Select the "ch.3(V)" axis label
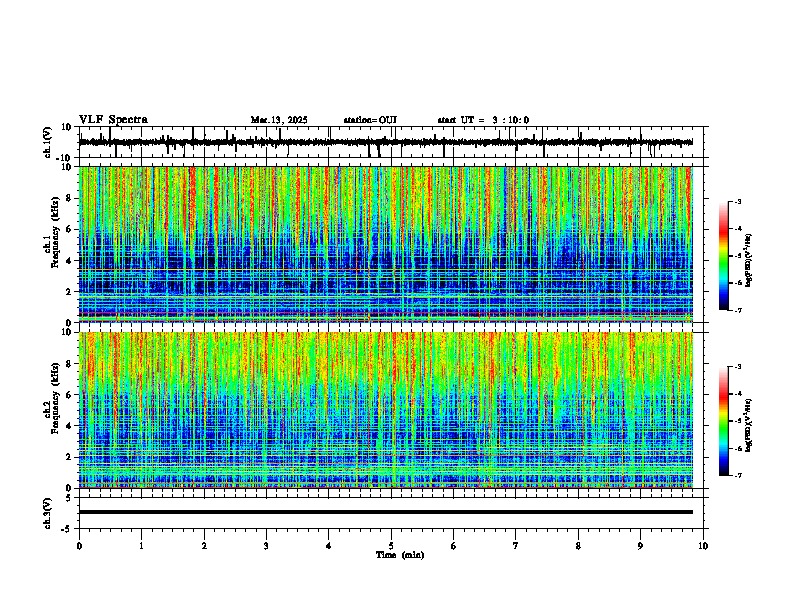The image size is (792, 612). [x=48, y=513]
